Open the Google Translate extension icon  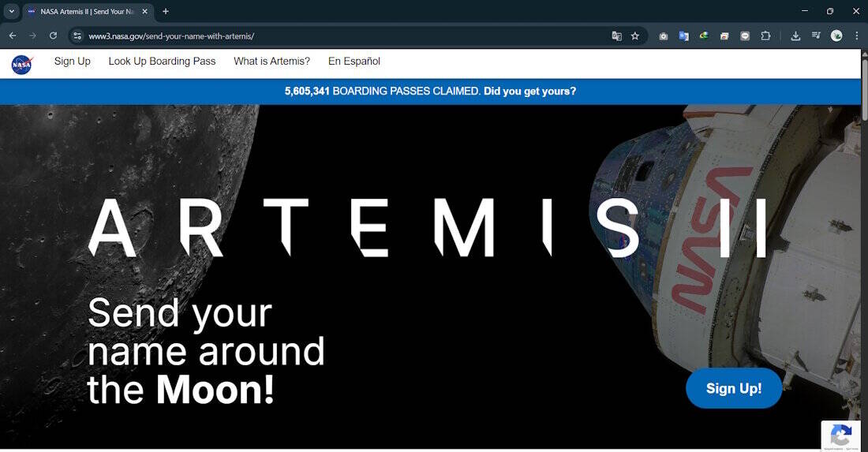[x=683, y=36]
